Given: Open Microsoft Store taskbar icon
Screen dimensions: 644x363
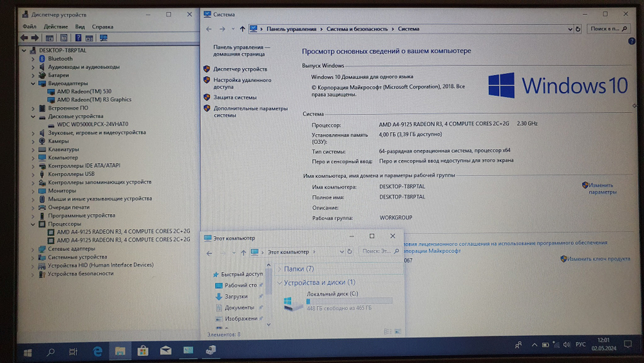Looking at the screenshot, I should pyautogui.click(x=143, y=350).
